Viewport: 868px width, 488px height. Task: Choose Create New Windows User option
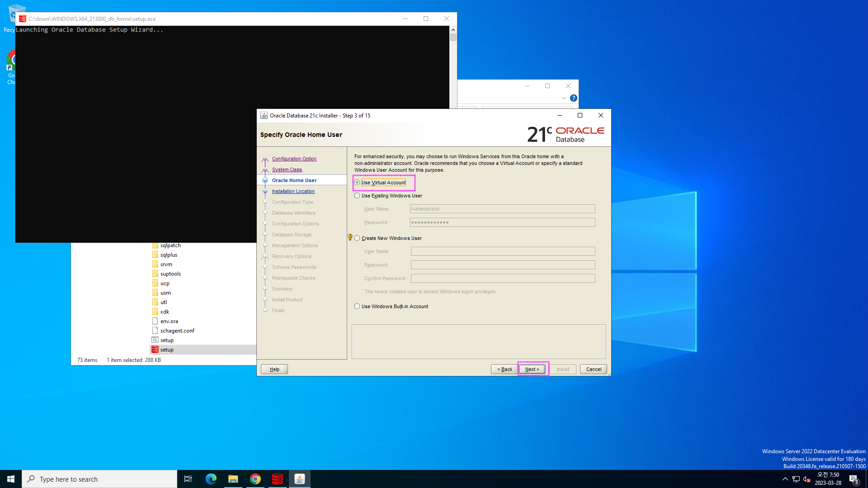click(357, 238)
